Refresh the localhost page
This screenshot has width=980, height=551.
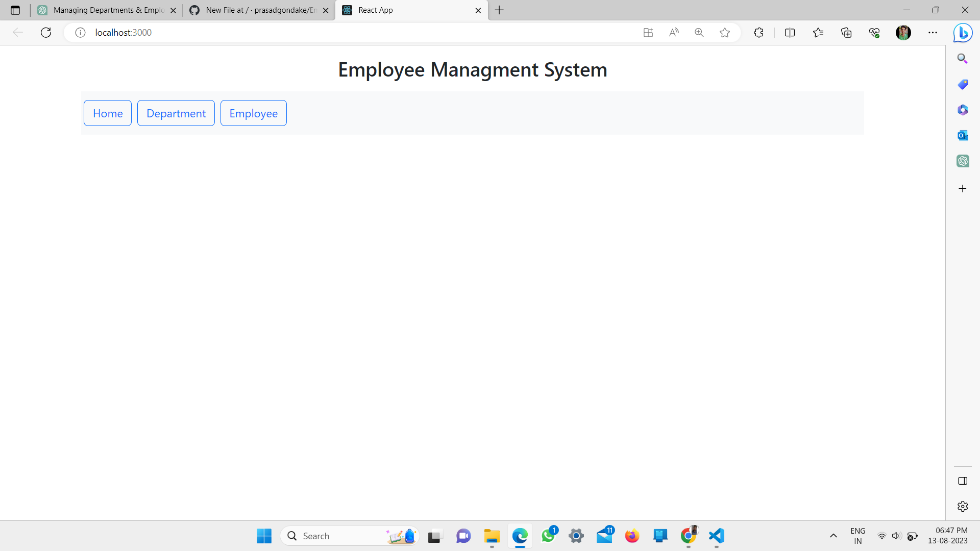click(46, 32)
